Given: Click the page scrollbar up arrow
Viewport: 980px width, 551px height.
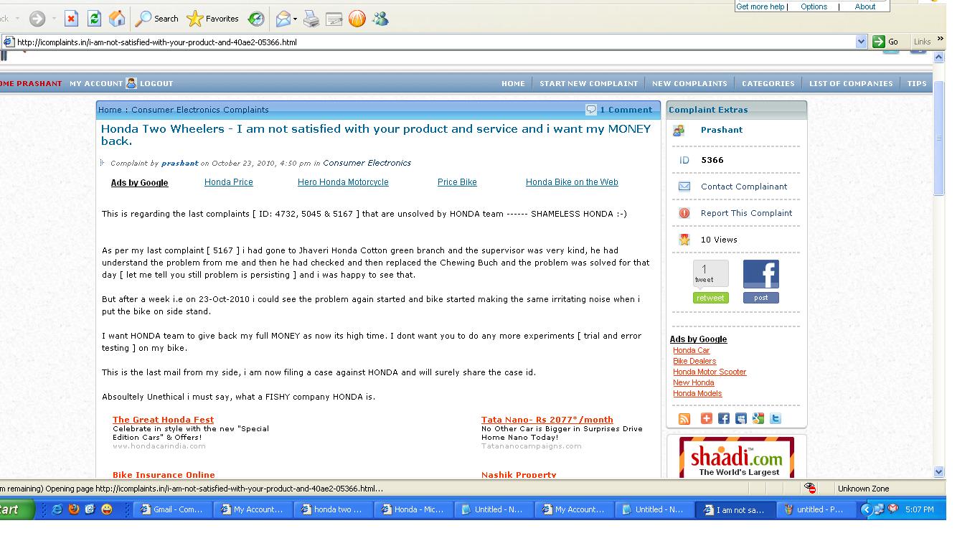Looking at the screenshot, I should (939, 57).
